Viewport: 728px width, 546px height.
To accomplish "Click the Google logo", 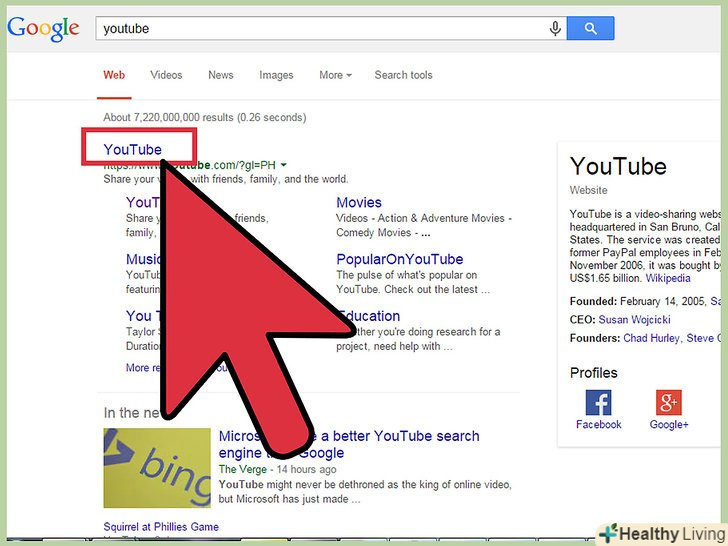I will (x=43, y=29).
